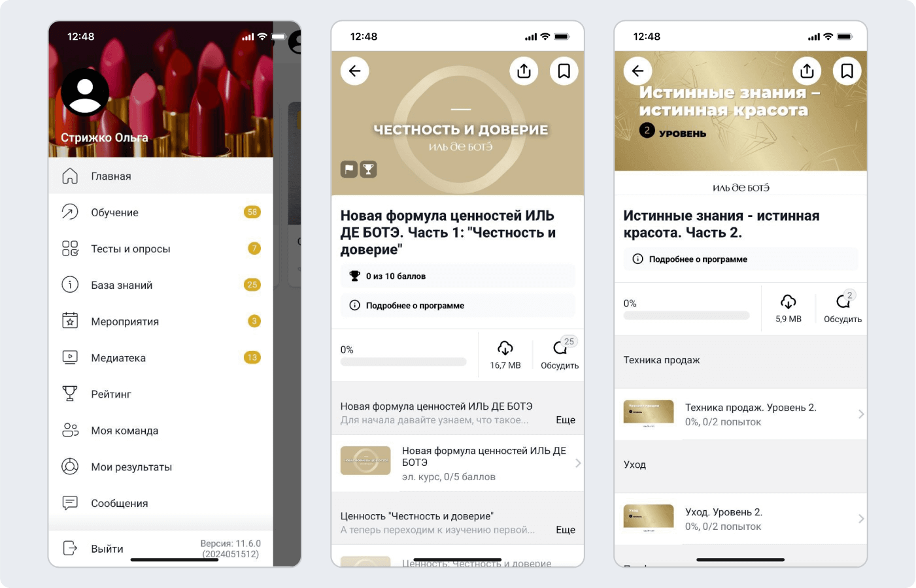The height and width of the screenshot is (588, 916).
Task: Expand Ценность "Честность и доверие" with Еще
Action: pyautogui.click(x=566, y=530)
